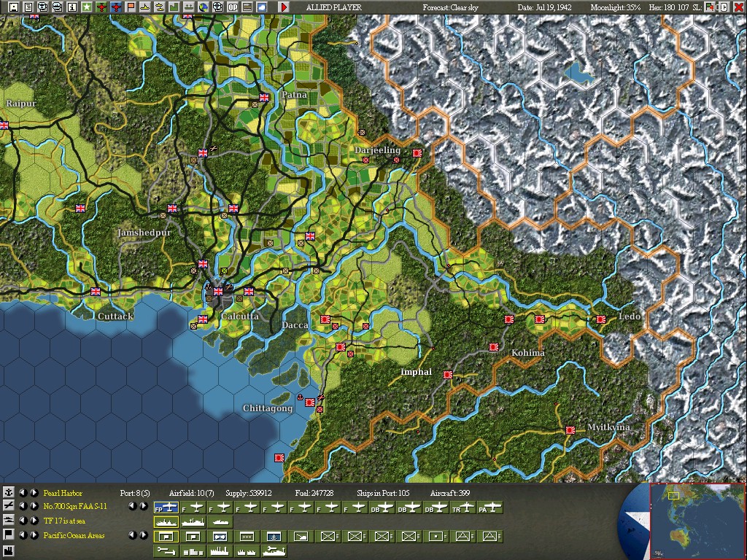The image size is (747, 560).
Task: Click the cloud weather toolbar icon
Action: click(262, 7)
